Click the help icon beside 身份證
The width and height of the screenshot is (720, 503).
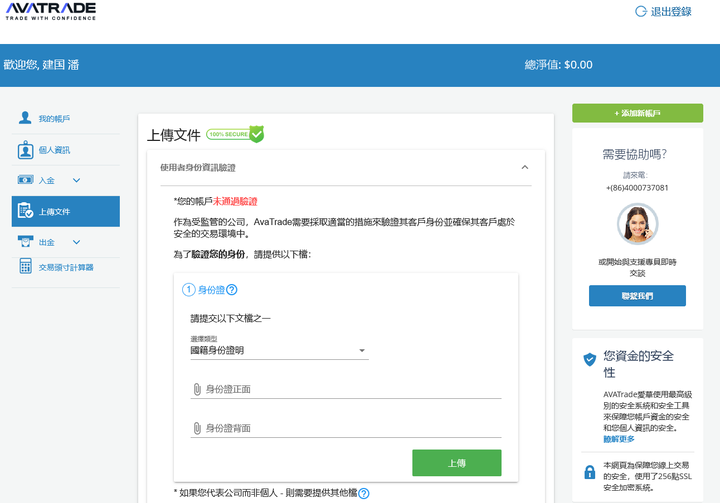pos(232,290)
